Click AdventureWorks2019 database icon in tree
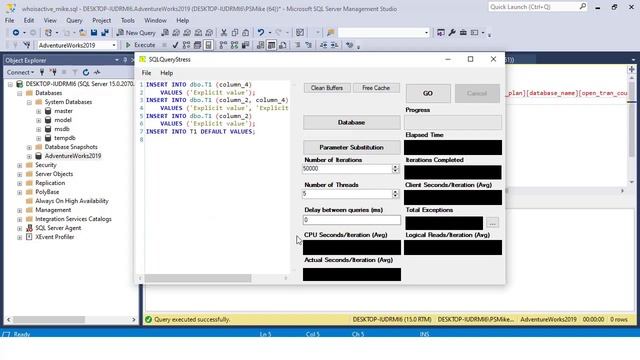The width and height of the screenshot is (640, 360). pos(38,156)
